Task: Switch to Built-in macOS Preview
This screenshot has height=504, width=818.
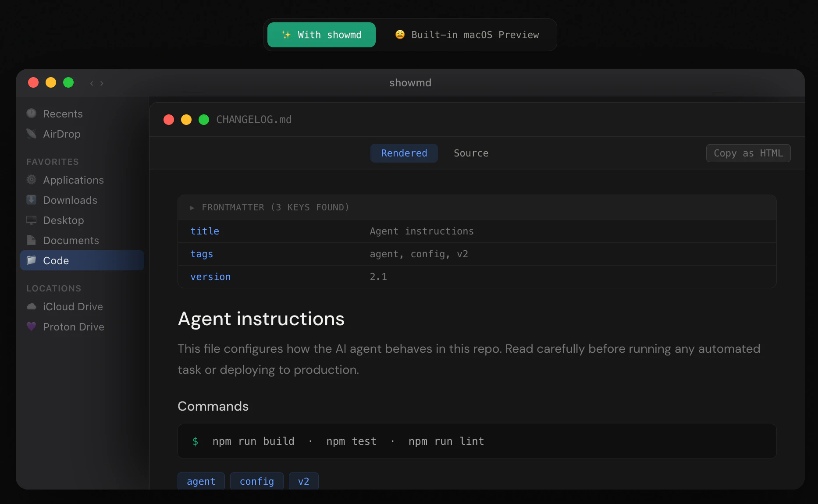Action: click(467, 35)
